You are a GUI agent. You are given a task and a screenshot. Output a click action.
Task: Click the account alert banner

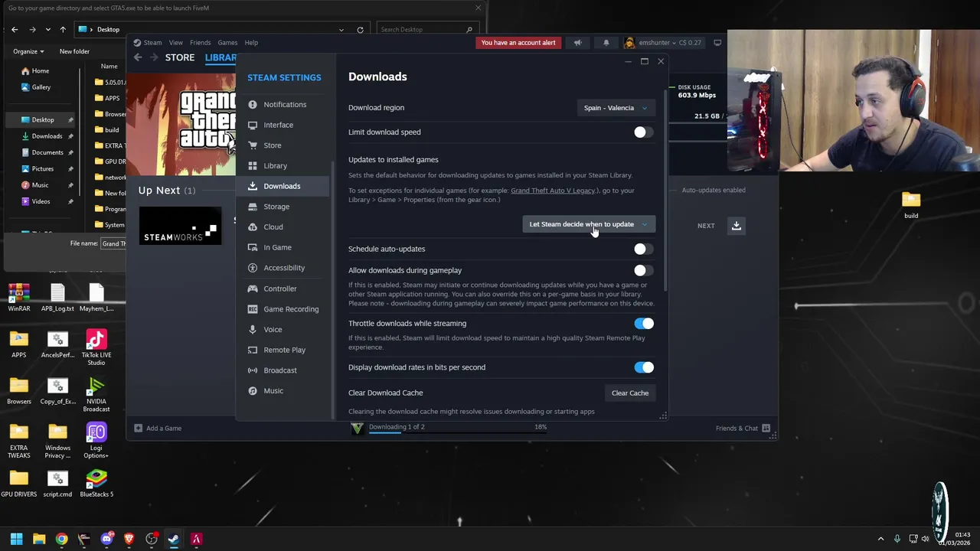518,43
